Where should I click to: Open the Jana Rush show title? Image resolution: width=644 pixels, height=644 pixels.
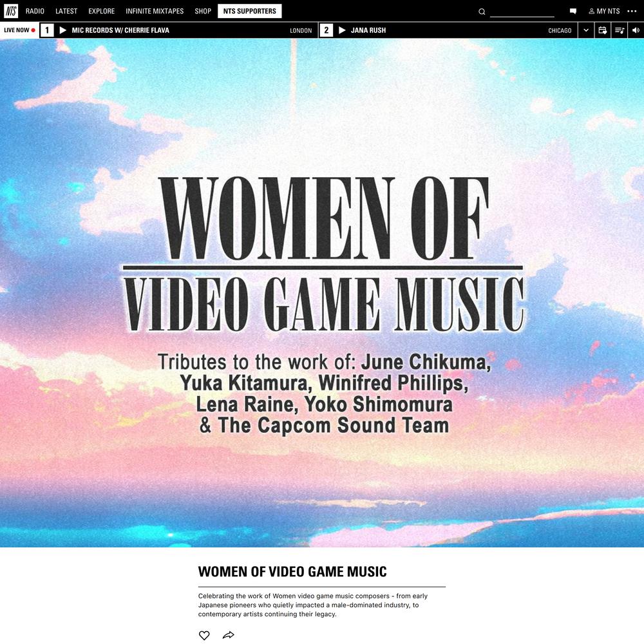[x=368, y=30]
